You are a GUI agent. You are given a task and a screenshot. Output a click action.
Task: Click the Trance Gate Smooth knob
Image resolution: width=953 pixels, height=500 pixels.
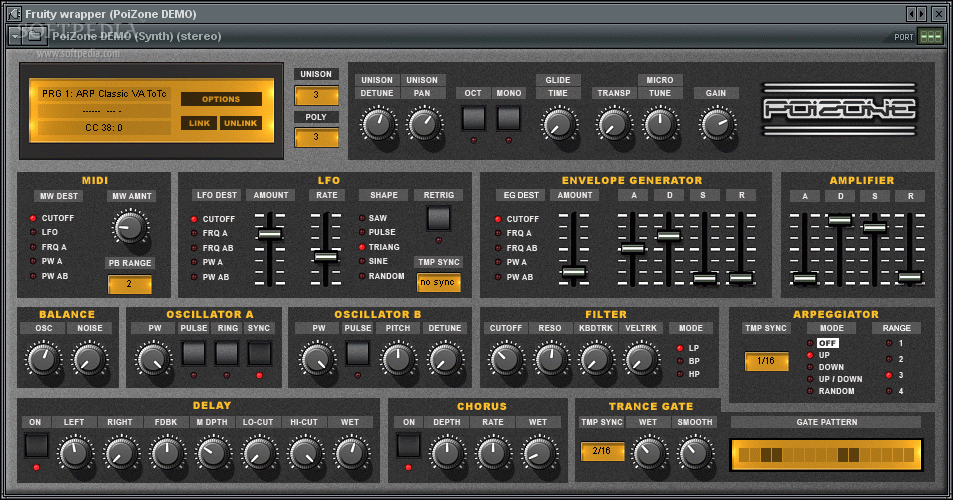point(695,453)
